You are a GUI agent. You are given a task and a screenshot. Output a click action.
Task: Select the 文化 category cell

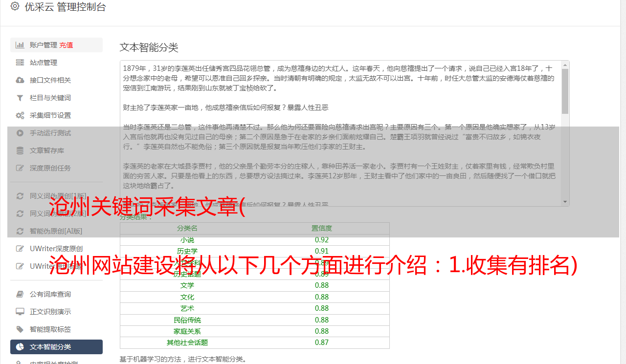pyautogui.click(x=187, y=297)
